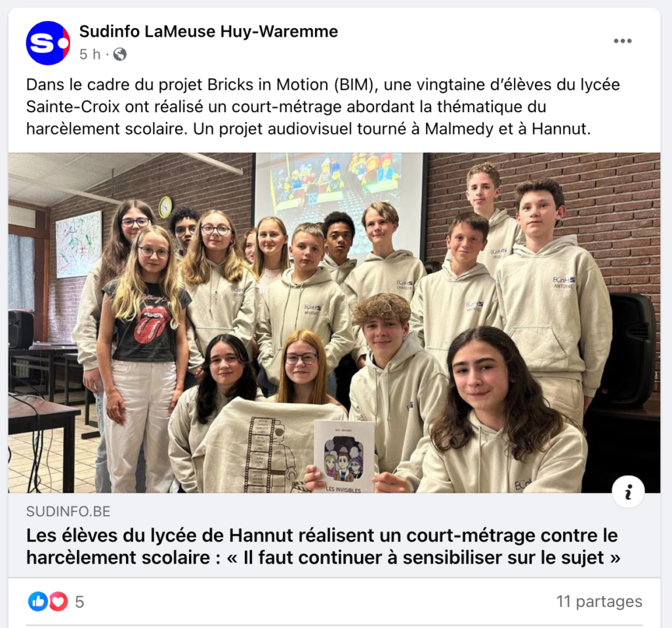Click the public globe audience icon
Viewport: 672px width, 628px height.
pyautogui.click(x=120, y=54)
